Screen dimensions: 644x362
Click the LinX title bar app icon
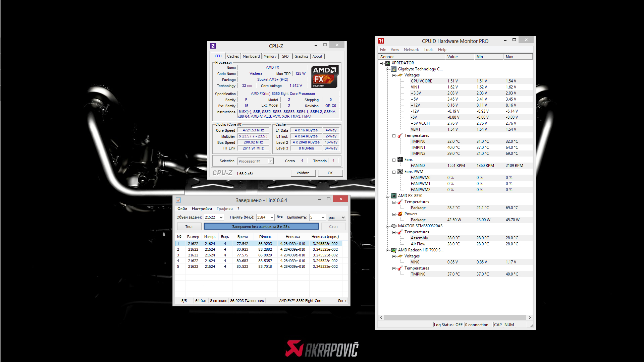(178, 200)
